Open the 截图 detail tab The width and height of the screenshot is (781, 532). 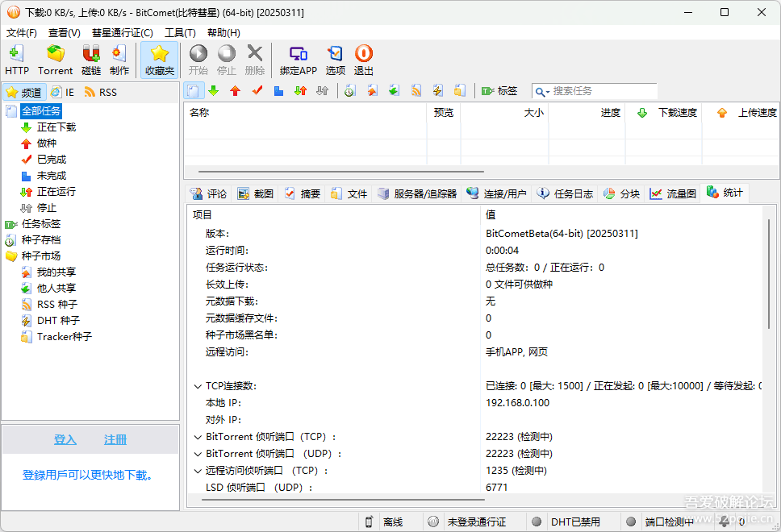(x=256, y=193)
